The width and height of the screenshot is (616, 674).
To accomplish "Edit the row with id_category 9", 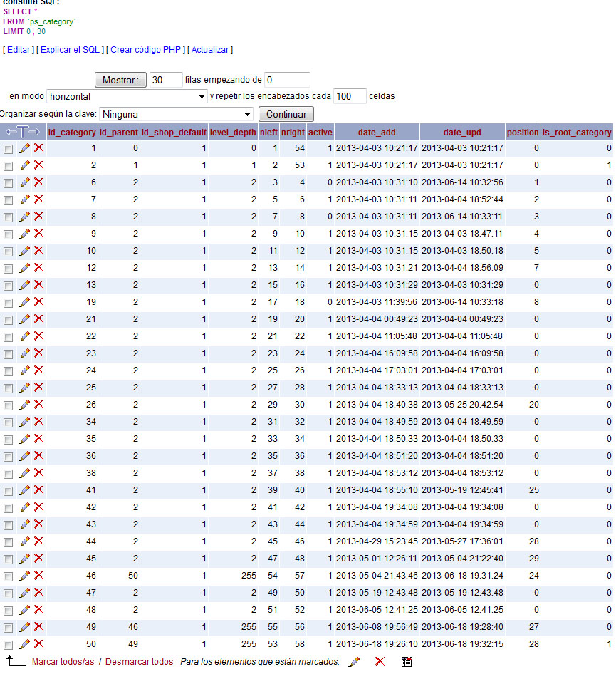I will (x=24, y=234).
